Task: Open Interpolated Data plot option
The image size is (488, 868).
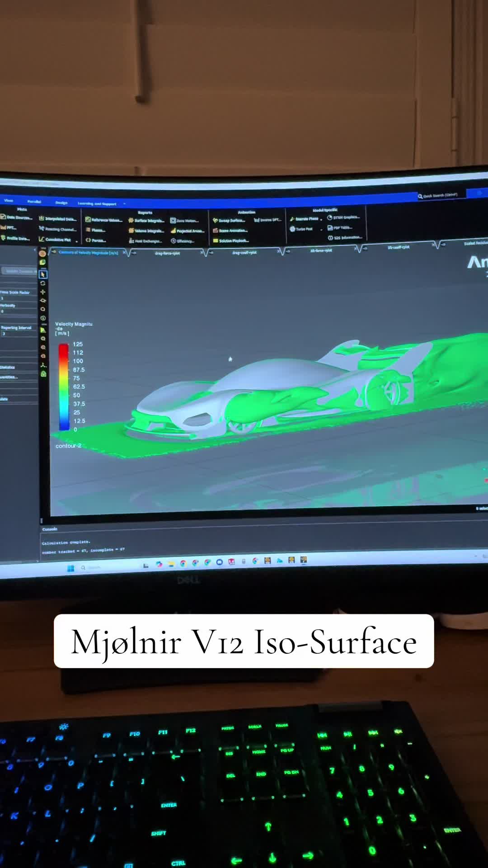Action: [58, 219]
